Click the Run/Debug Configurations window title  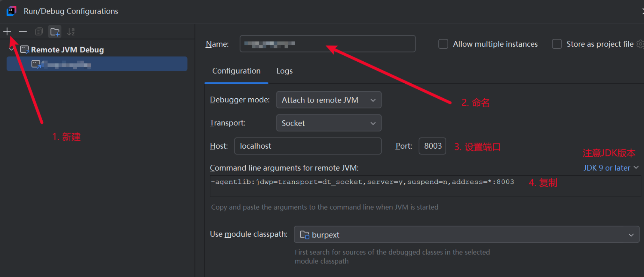(x=71, y=11)
